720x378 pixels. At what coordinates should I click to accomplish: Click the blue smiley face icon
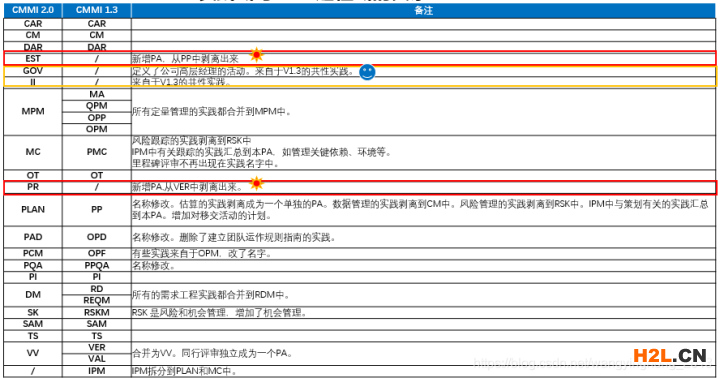367,72
